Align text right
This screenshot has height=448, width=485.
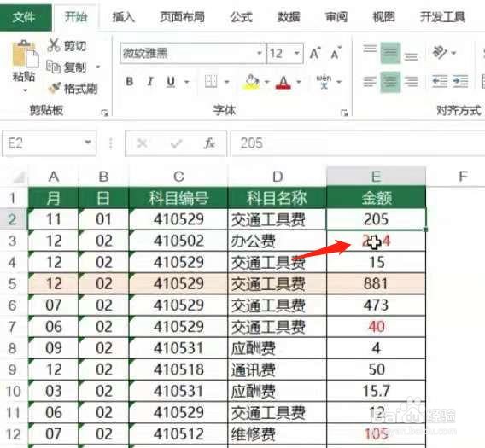(411, 82)
